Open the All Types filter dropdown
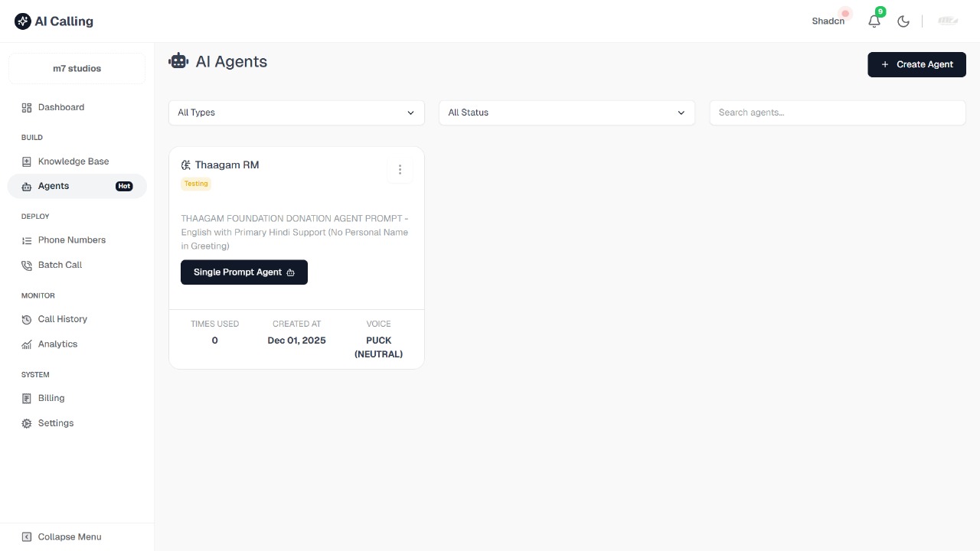980x551 pixels. tap(296, 112)
